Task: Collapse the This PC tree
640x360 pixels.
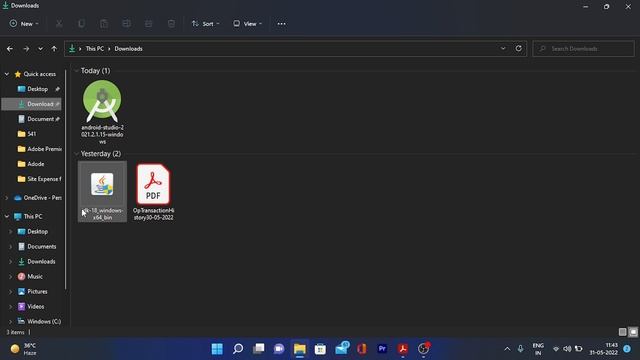Action: coord(7,216)
